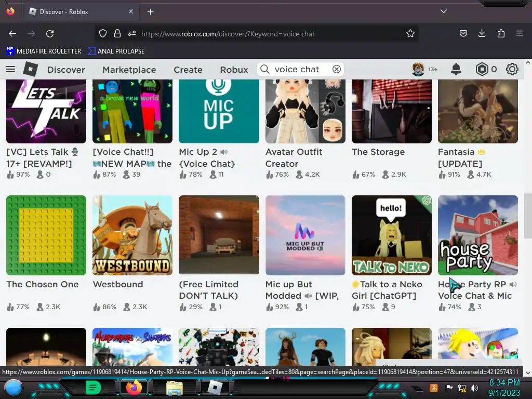Open the Firefox application menu
532x399 pixels.
520,33
